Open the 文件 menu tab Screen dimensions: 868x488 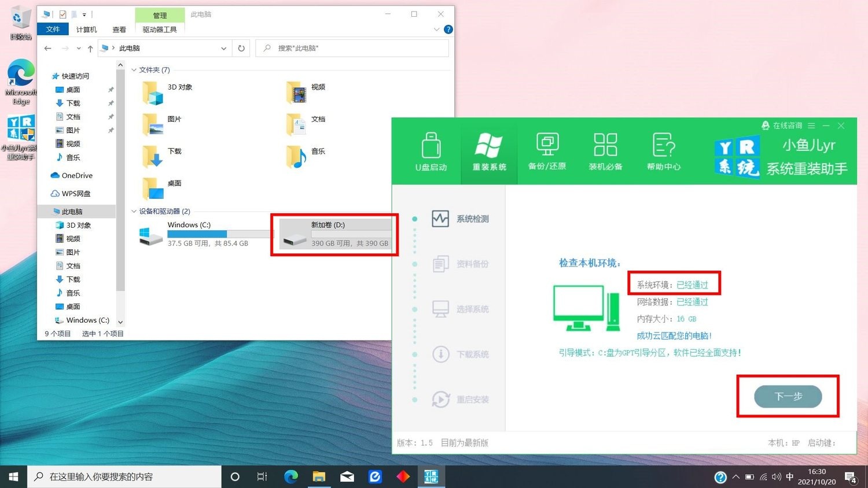click(x=53, y=29)
